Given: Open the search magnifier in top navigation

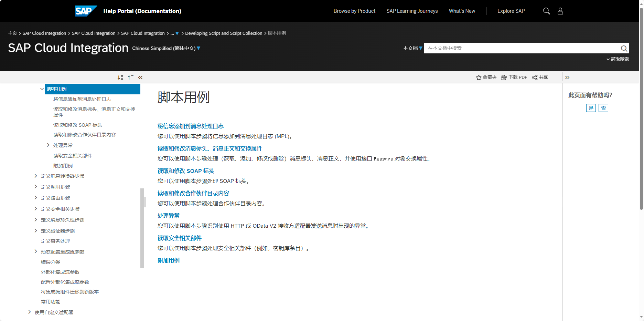Looking at the screenshot, I should pyautogui.click(x=546, y=11).
